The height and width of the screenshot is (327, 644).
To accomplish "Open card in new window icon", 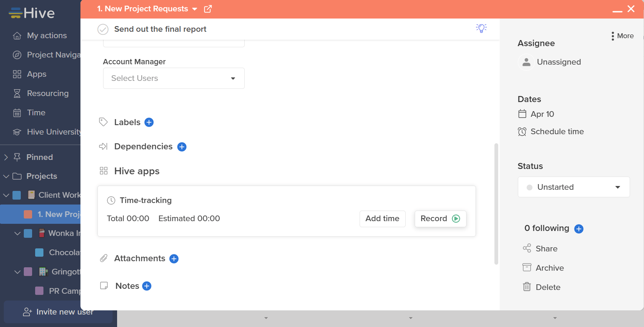I will coord(208,9).
